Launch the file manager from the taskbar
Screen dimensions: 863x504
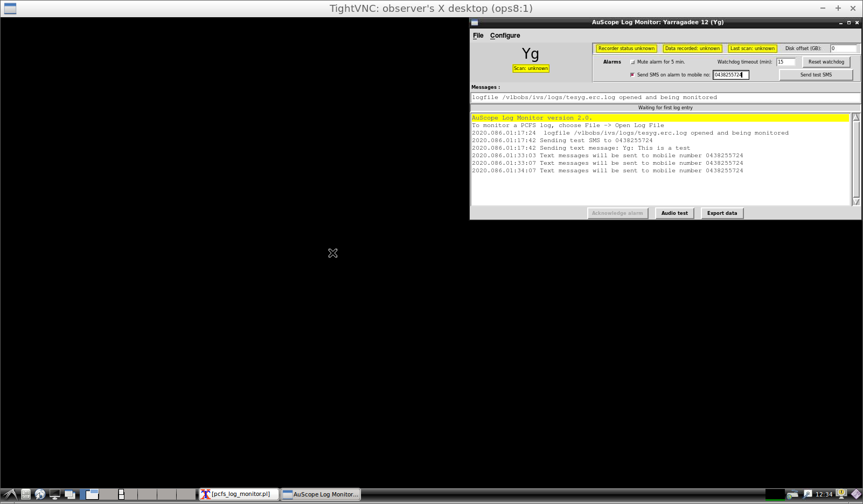point(25,494)
